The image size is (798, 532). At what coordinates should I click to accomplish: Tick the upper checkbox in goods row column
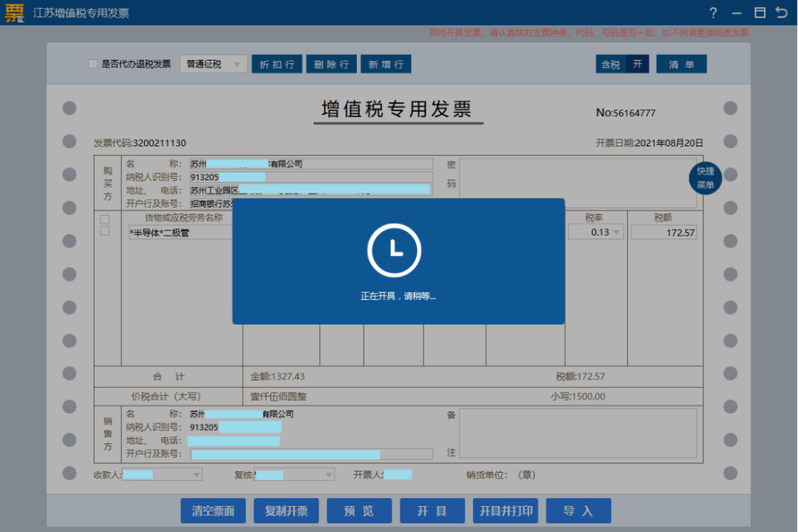coord(105,219)
